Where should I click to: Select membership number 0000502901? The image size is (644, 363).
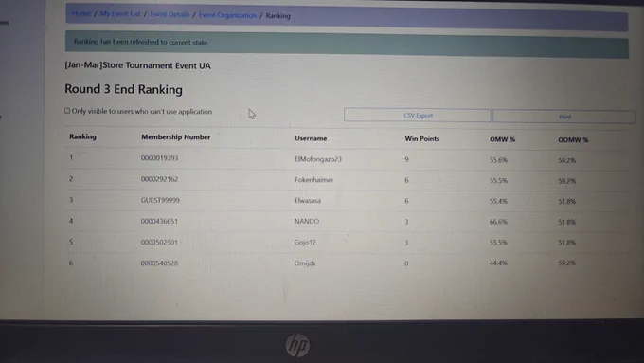[x=159, y=242]
